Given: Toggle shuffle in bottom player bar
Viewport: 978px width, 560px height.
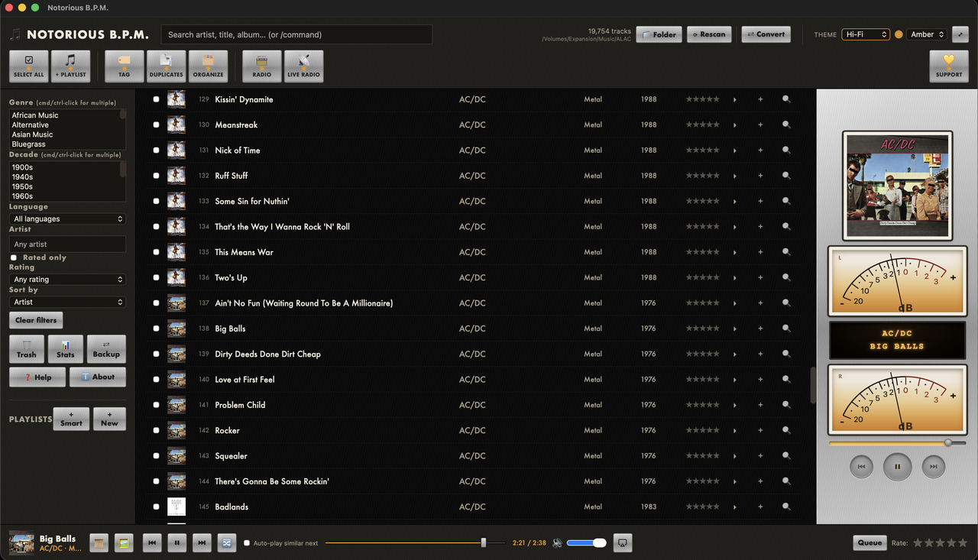Looking at the screenshot, I should point(226,542).
